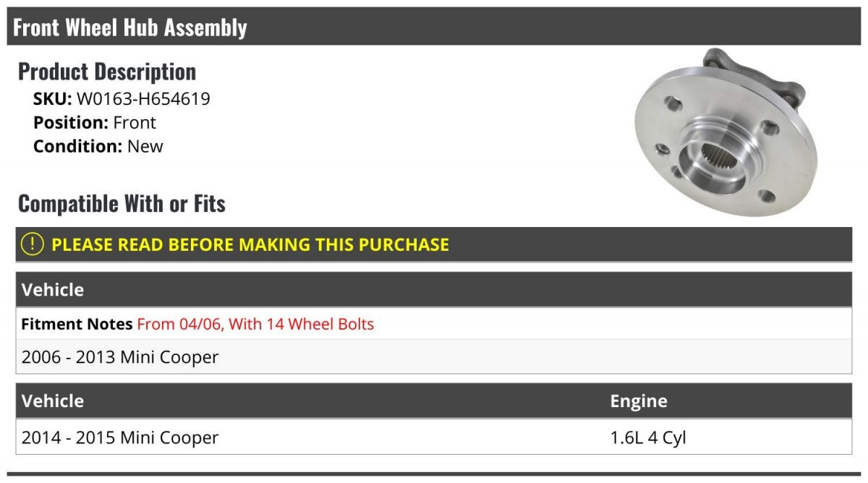Click the second Vehicle column header
This screenshot has height=483, width=868.
(x=53, y=401)
